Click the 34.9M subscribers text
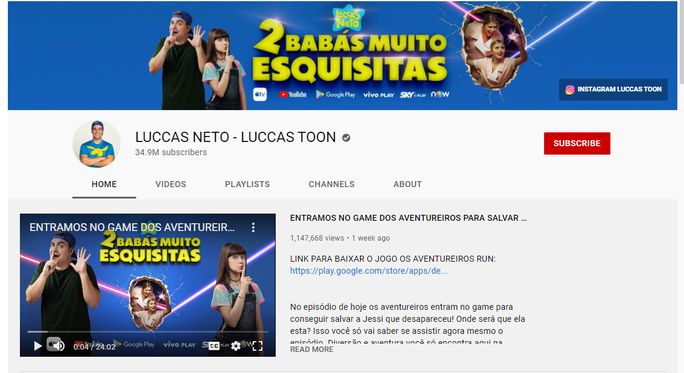Image resolution: width=684 pixels, height=373 pixels. pos(171,152)
